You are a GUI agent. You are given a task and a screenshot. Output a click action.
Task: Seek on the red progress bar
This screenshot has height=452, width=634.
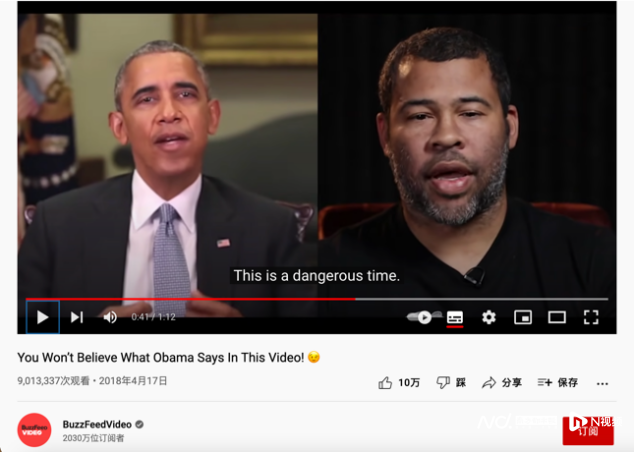pos(317,299)
